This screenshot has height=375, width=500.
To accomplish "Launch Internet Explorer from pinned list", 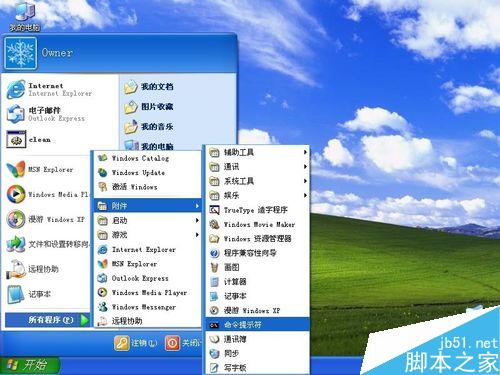I will [x=50, y=89].
